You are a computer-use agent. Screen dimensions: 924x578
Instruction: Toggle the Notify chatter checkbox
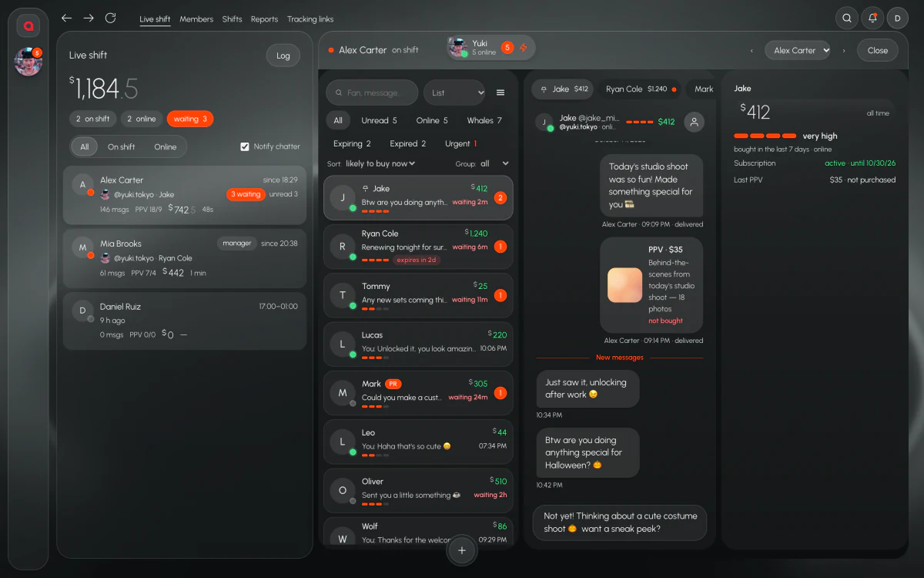tap(245, 146)
